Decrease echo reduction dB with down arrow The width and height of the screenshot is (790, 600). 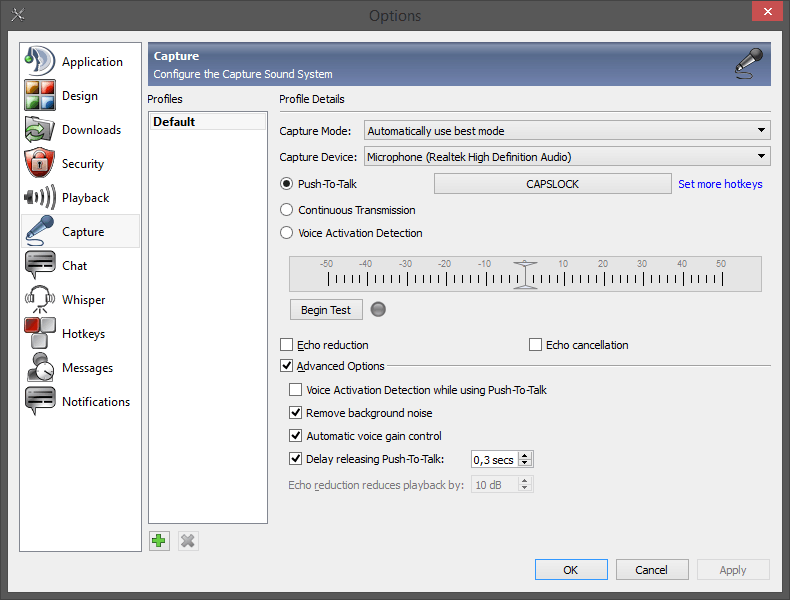point(525,488)
